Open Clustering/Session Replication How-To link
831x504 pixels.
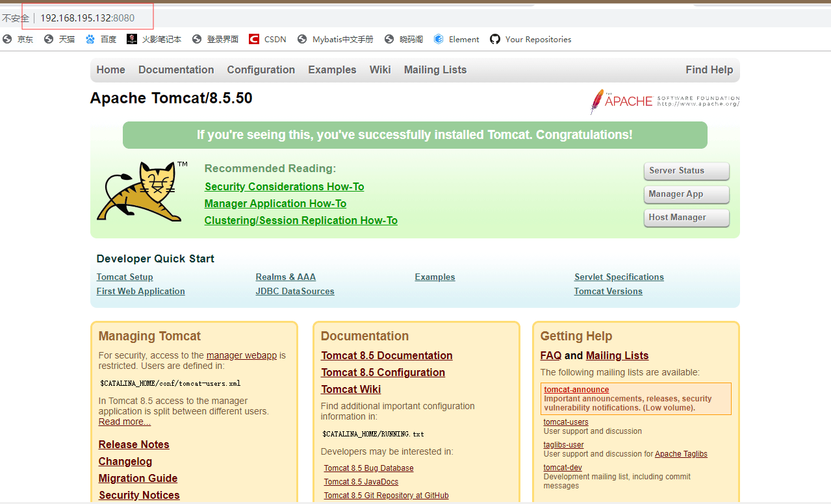click(x=301, y=221)
